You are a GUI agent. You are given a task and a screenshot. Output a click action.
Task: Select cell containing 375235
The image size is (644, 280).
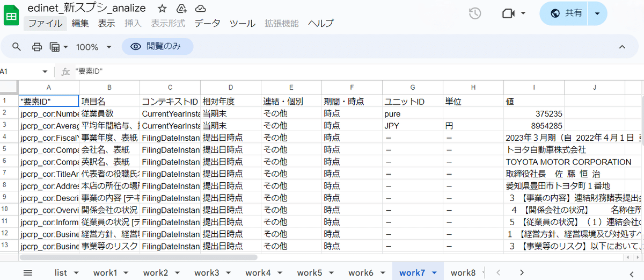click(x=534, y=114)
